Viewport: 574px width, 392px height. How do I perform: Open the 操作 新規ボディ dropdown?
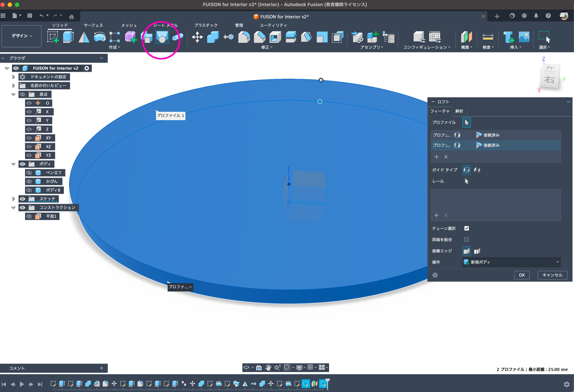tap(511, 262)
